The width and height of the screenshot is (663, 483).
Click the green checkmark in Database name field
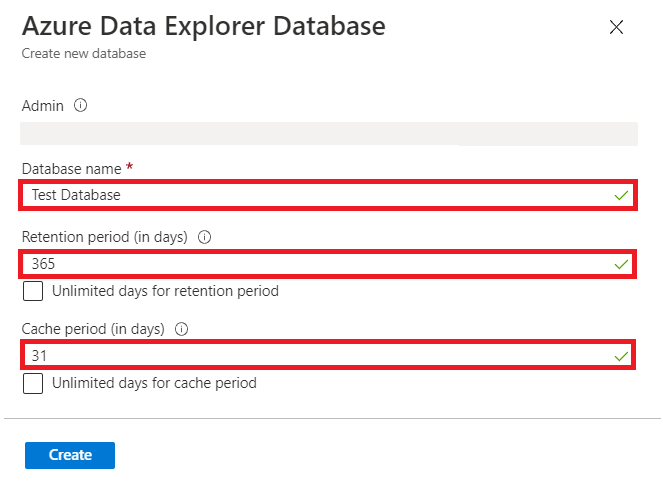point(621,195)
